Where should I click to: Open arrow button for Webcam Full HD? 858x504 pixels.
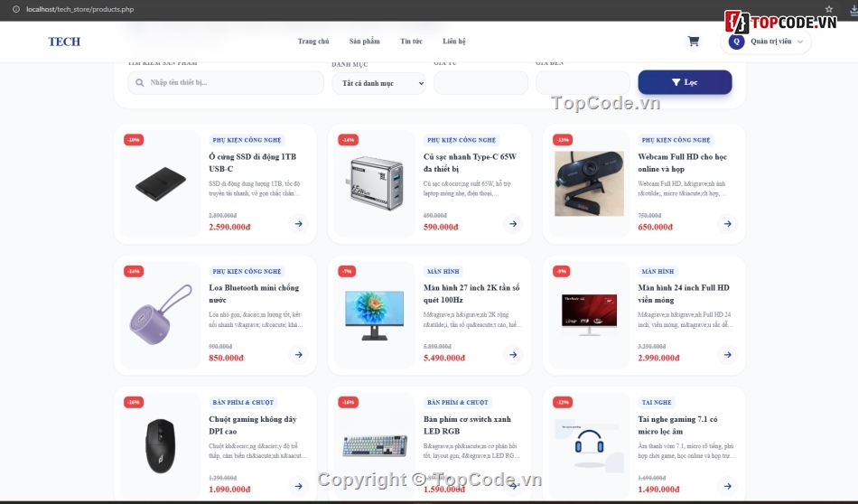coord(727,224)
